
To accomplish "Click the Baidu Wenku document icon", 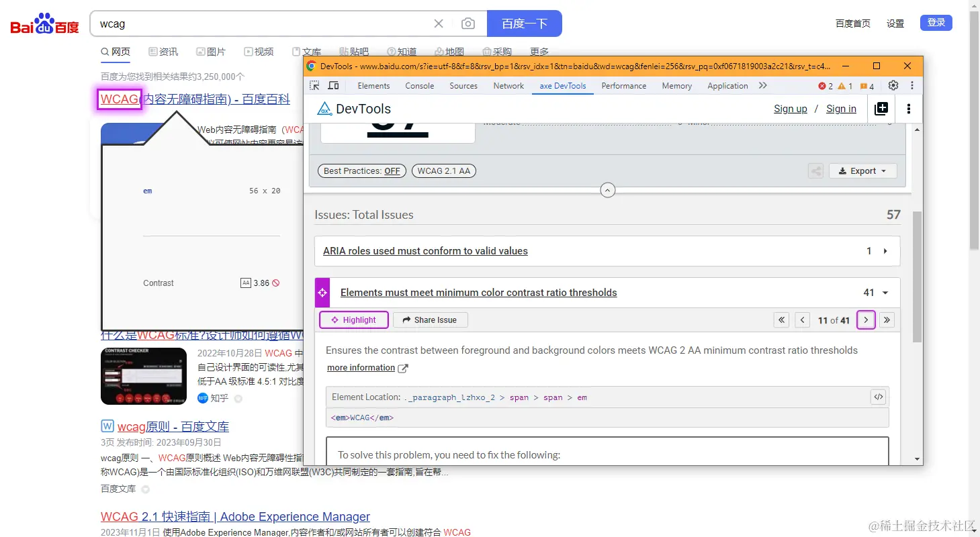I will (x=107, y=426).
